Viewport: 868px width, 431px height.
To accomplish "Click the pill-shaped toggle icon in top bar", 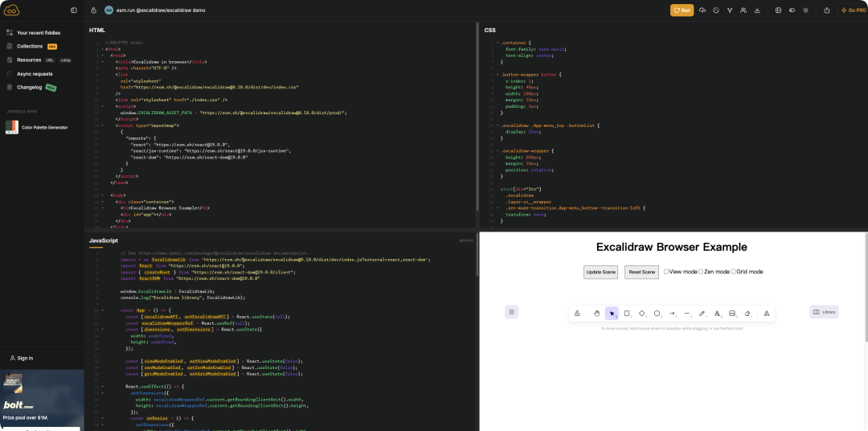I will pyautogui.click(x=792, y=10).
